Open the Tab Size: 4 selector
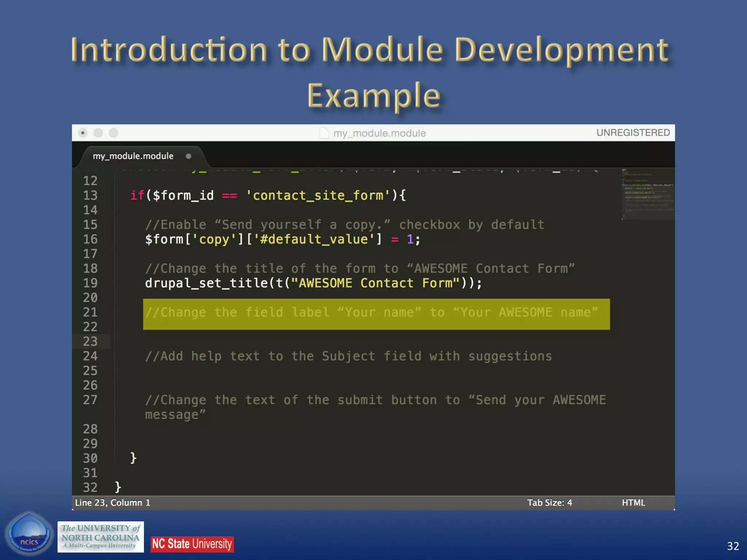This screenshot has height=560, width=747. (549, 503)
